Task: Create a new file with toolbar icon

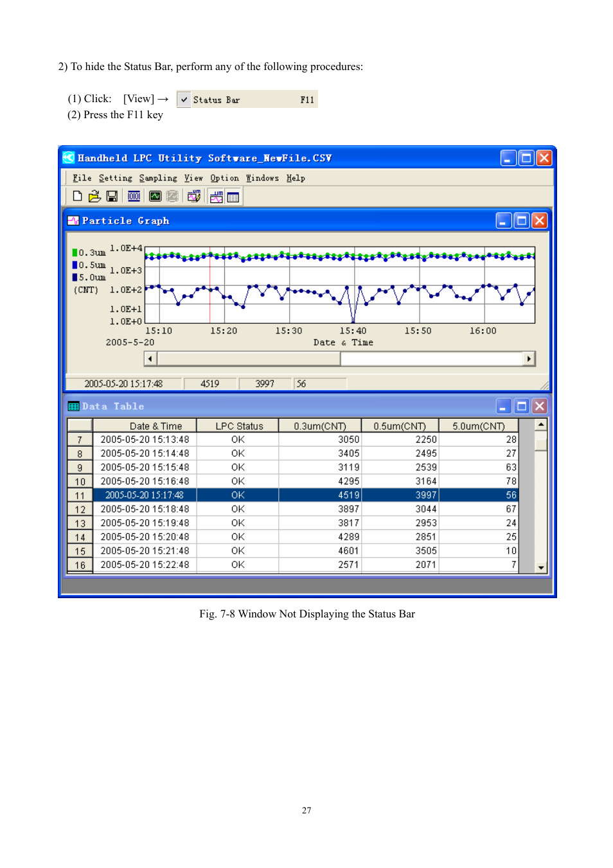Action: coord(77,197)
